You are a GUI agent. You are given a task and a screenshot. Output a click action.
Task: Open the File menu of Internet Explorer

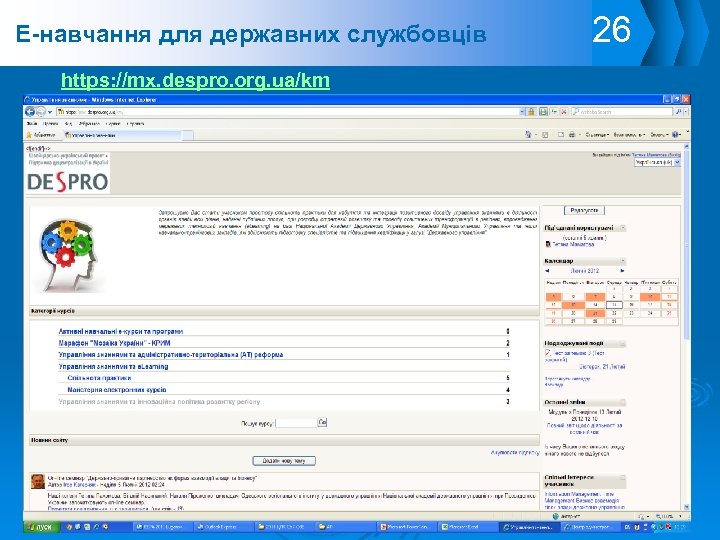tap(31, 124)
